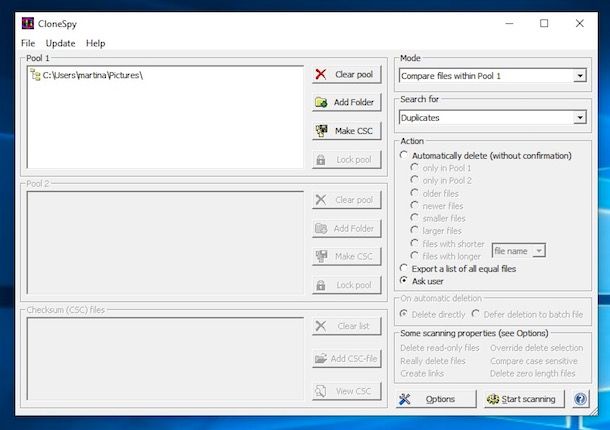Open the file name dropdown
Image resolution: width=610 pixels, height=430 pixels.
click(x=519, y=251)
